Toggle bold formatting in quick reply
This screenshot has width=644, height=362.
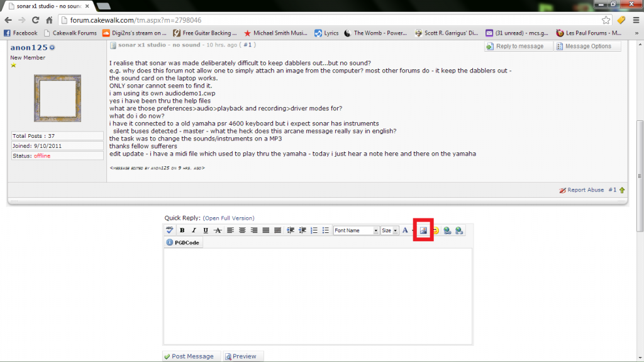click(x=182, y=230)
